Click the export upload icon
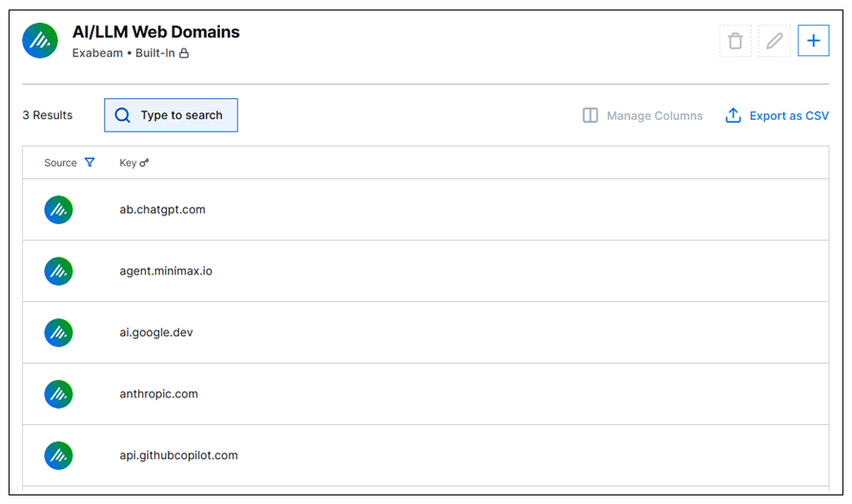852x504 pixels. 733,115
